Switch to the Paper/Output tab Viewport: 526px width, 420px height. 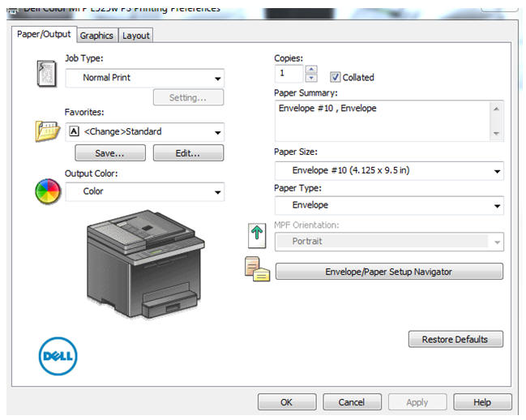pos(44,34)
